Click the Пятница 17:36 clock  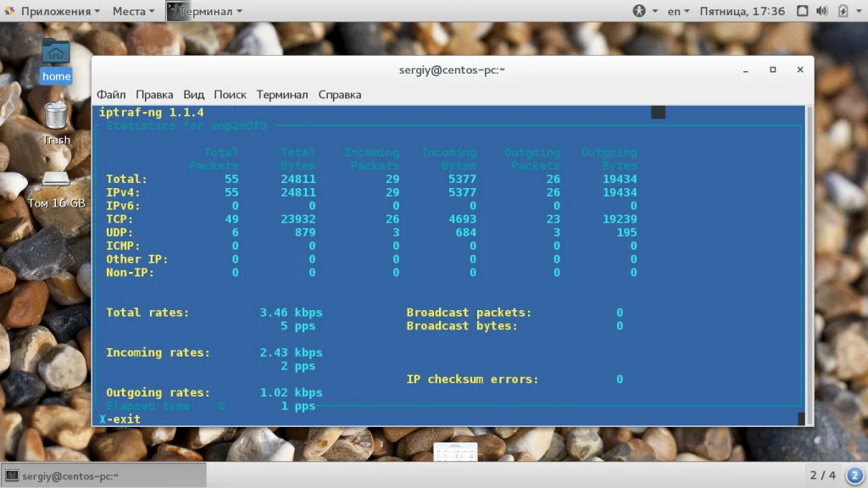click(742, 11)
